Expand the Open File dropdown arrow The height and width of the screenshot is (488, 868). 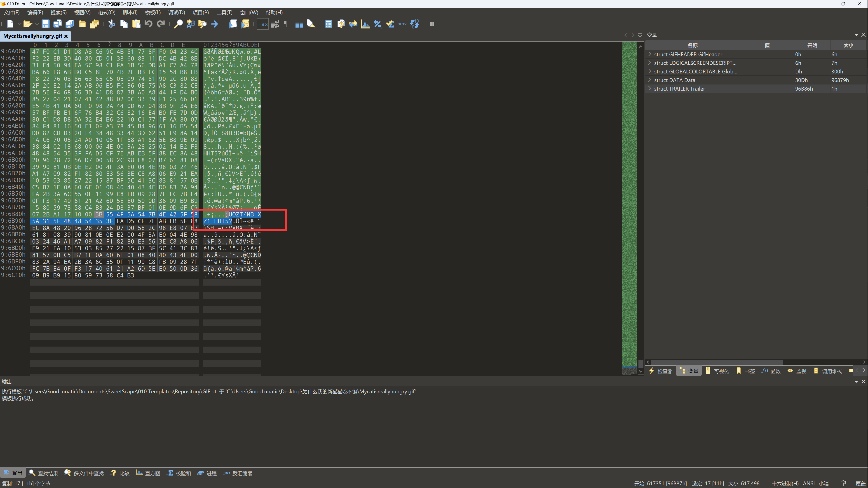(x=37, y=24)
